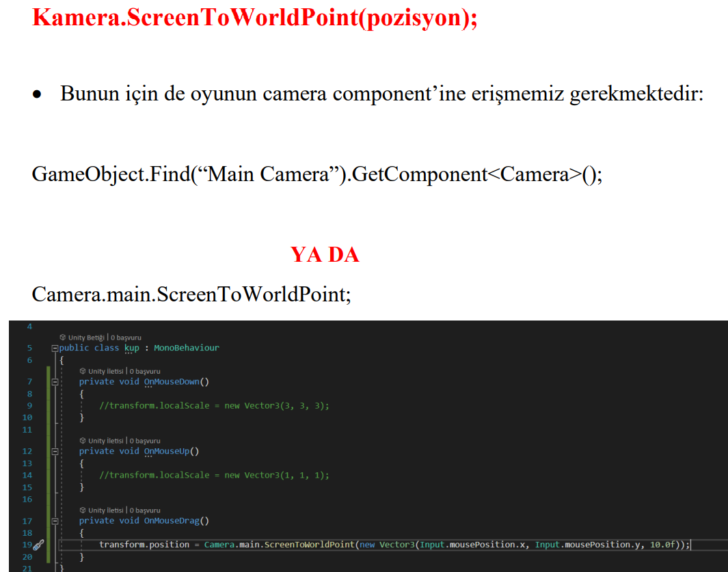Click the screwdriver quick actions icon
The width and height of the screenshot is (728, 572).
pos(38,545)
